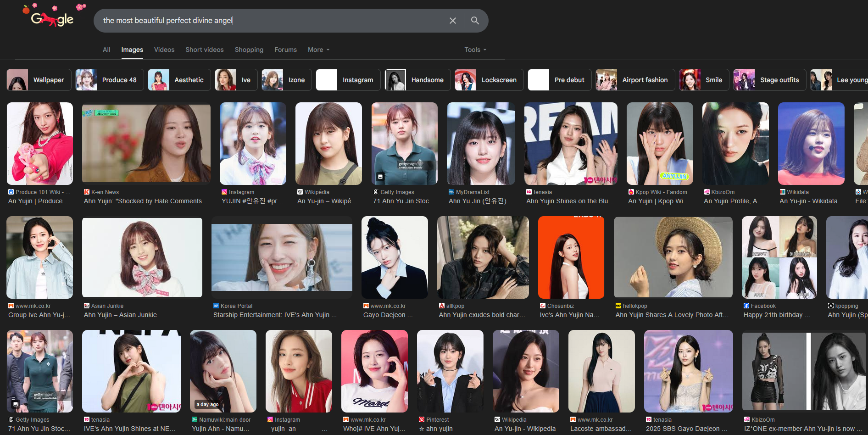Open 'An Yujin | Produce …' result link
The width and height of the screenshot is (868, 435).
tap(39, 201)
